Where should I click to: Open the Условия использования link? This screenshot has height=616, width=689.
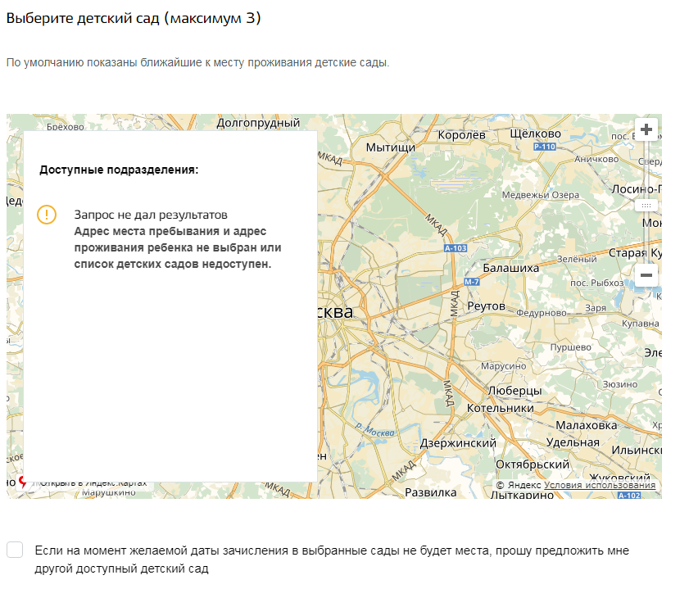(600, 485)
